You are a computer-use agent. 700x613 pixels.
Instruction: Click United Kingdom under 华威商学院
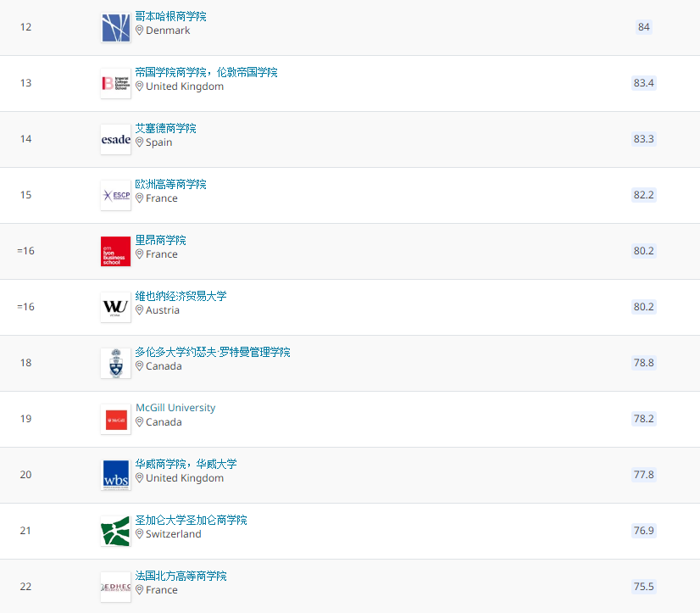(x=185, y=478)
